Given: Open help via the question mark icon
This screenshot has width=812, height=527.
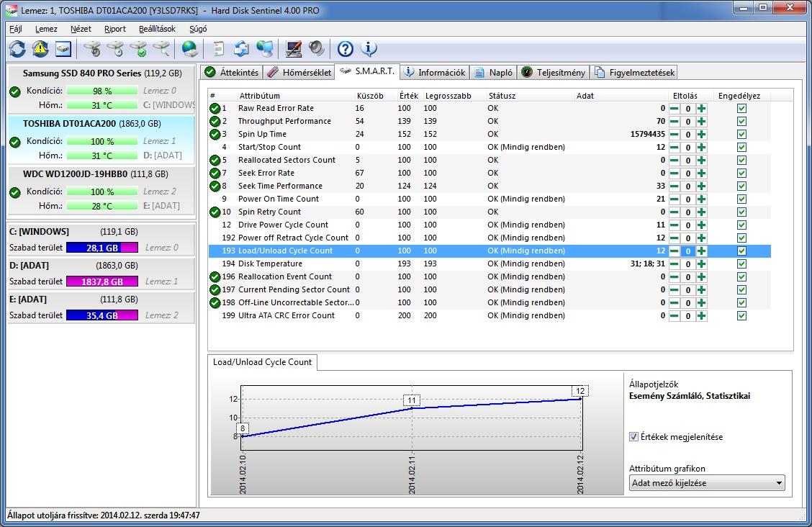Looking at the screenshot, I should coord(346,49).
